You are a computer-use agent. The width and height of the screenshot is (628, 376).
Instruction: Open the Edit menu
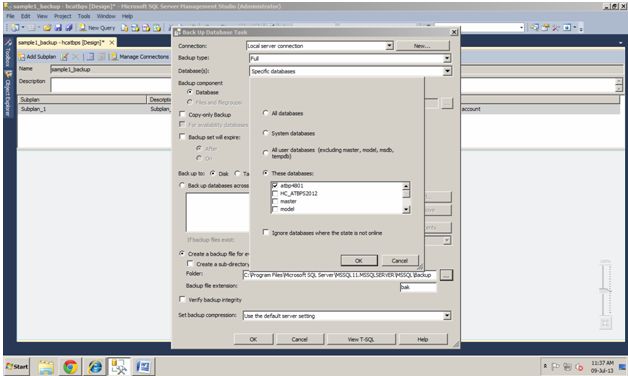[26, 16]
